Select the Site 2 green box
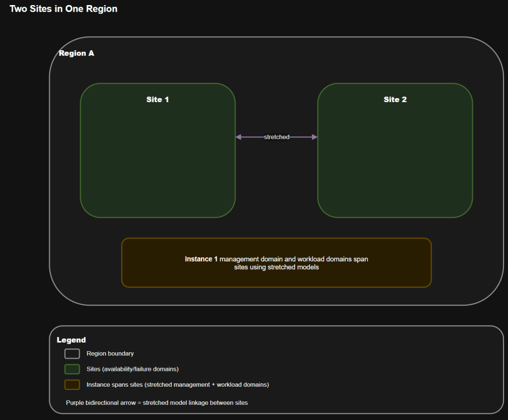Viewport: 508px width, 420px height. click(395, 164)
